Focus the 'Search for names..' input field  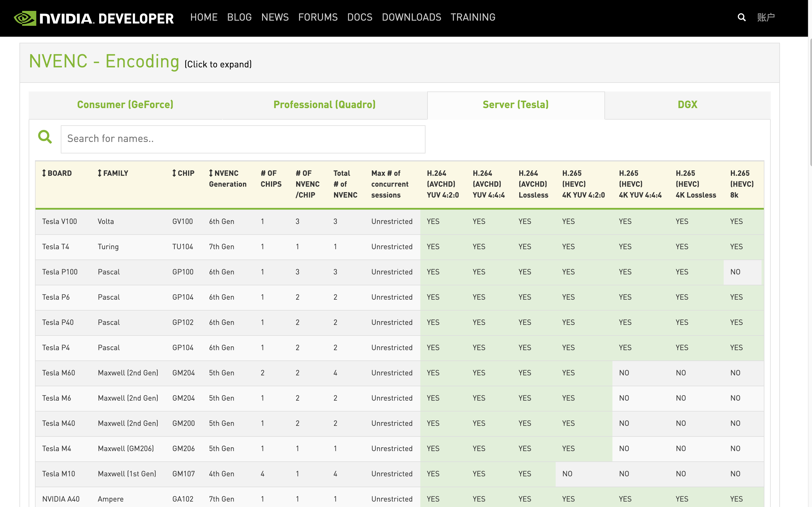243,139
